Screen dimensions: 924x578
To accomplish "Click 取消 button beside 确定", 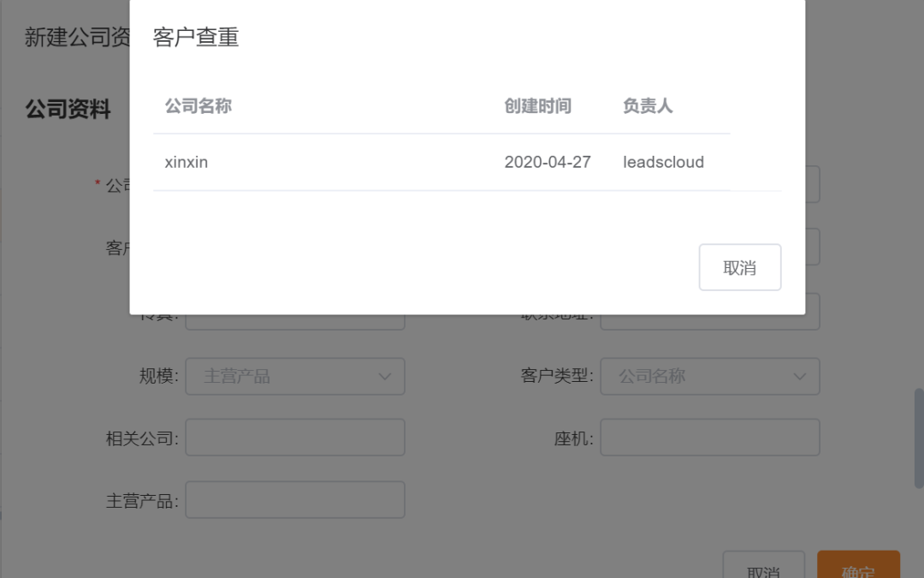I will pos(763,568).
